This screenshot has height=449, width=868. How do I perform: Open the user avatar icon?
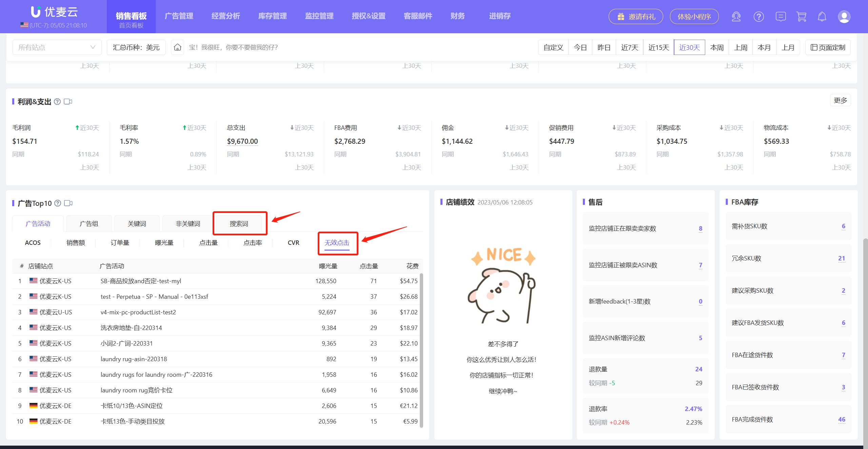[x=844, y=16]
